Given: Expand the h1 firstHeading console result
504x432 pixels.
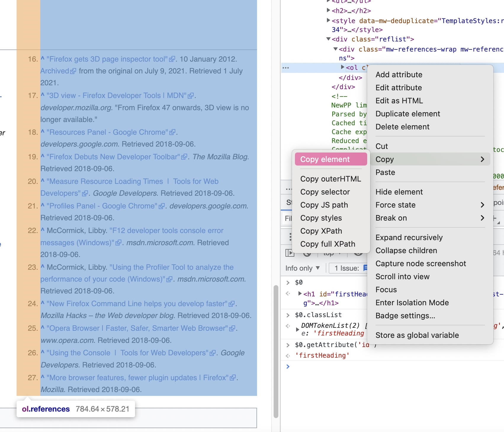Looking at the screenshot, I should tap(300, 294).
